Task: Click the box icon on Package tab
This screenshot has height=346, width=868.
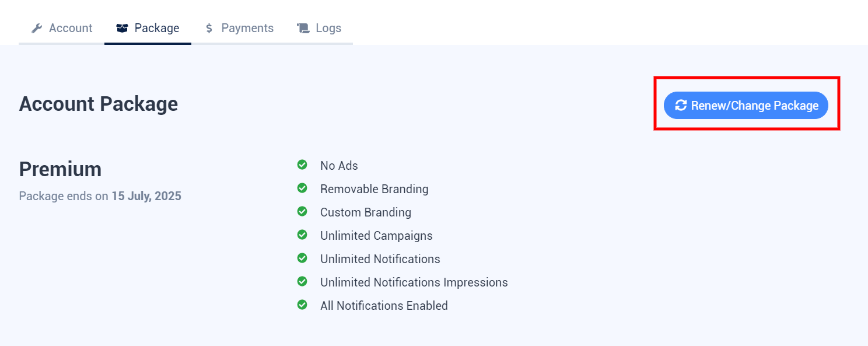Action: [x=122, y=28]
